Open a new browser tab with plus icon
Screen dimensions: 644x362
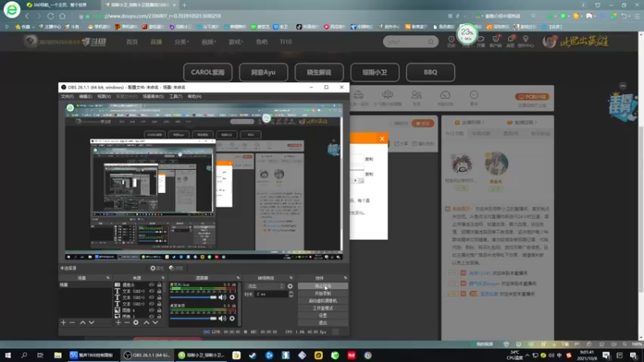coord(184,5)
